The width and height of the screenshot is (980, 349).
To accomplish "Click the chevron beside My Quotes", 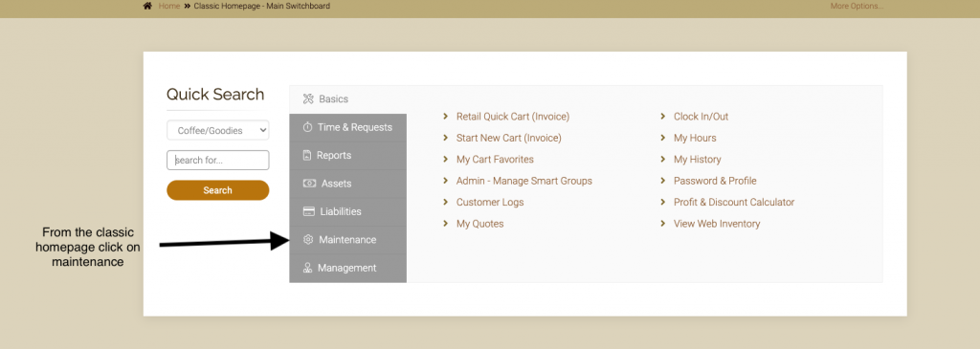I will (446, 223).
